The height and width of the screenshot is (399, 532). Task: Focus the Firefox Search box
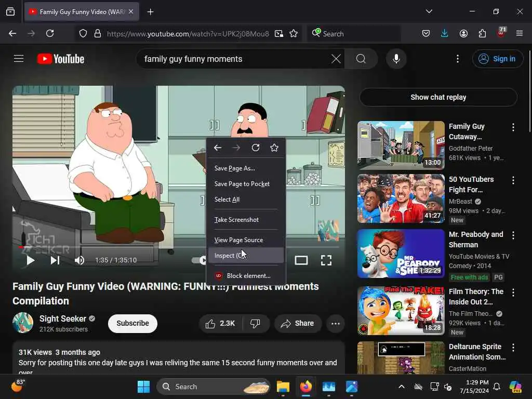click(354, 34)
